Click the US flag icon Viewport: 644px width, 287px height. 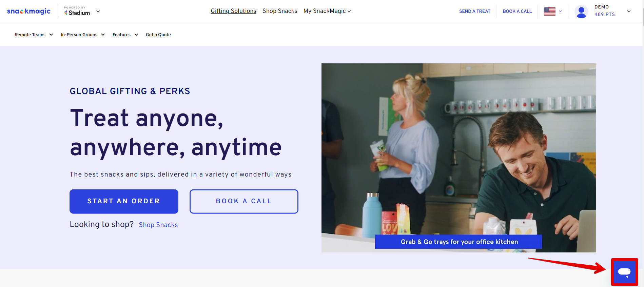[x=550, y=11]
